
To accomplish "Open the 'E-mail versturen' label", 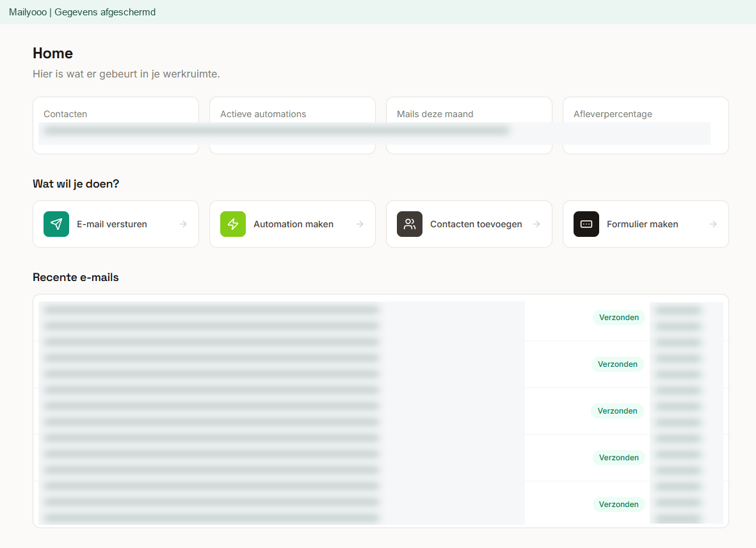I will tap(112, 224).
